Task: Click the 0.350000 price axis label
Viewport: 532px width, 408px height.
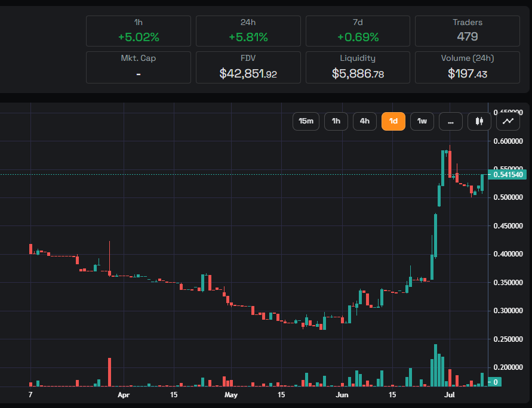Action: pos(508,283)
